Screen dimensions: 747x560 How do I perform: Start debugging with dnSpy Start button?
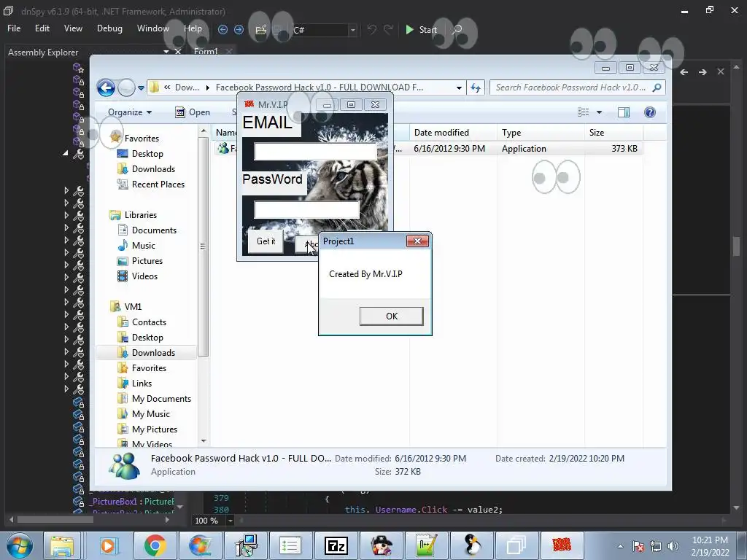tap(421, 29)
